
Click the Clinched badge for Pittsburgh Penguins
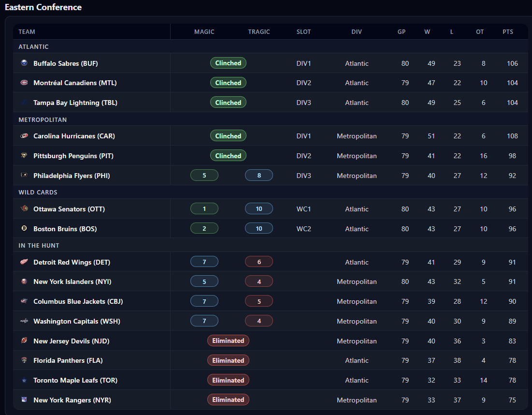pos(229,156)
